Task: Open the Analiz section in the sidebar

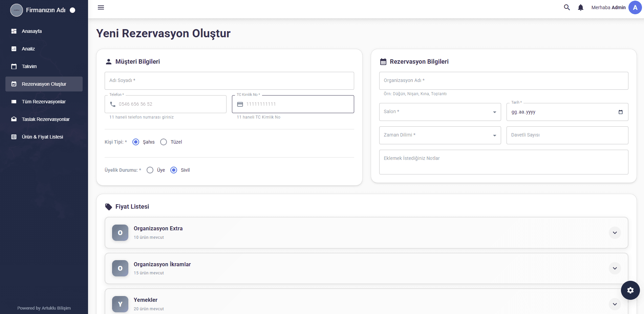Action: [x=28, y=49]
